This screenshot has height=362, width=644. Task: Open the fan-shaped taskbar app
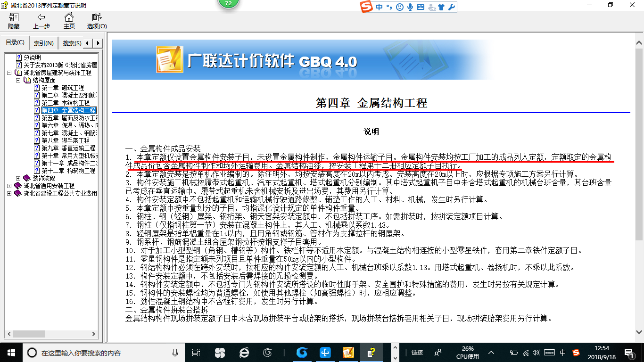coord(220,352)
